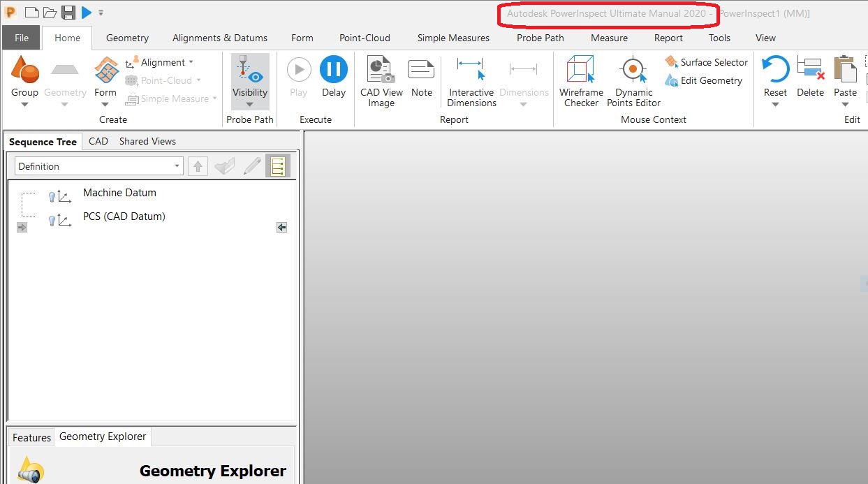The height and width of the screenshot is (484, 868).
Task: Launch the Dynamic Points Editor
Action: pos(633,82)
